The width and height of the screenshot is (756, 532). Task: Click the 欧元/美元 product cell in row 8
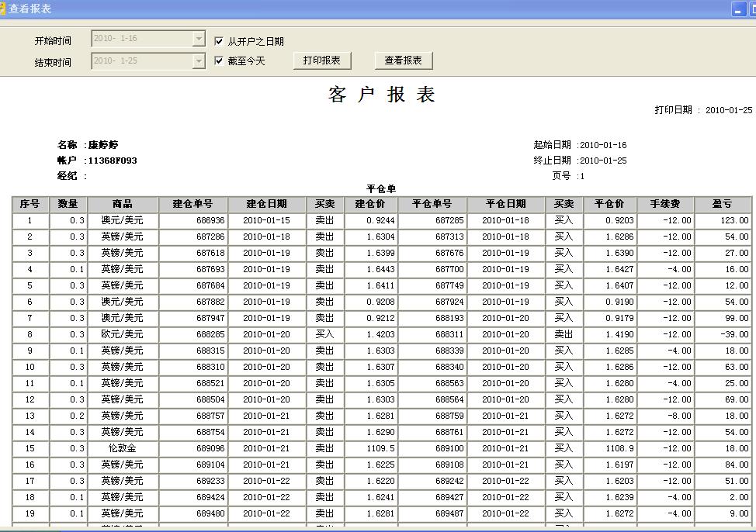click(x=123, y=334)
